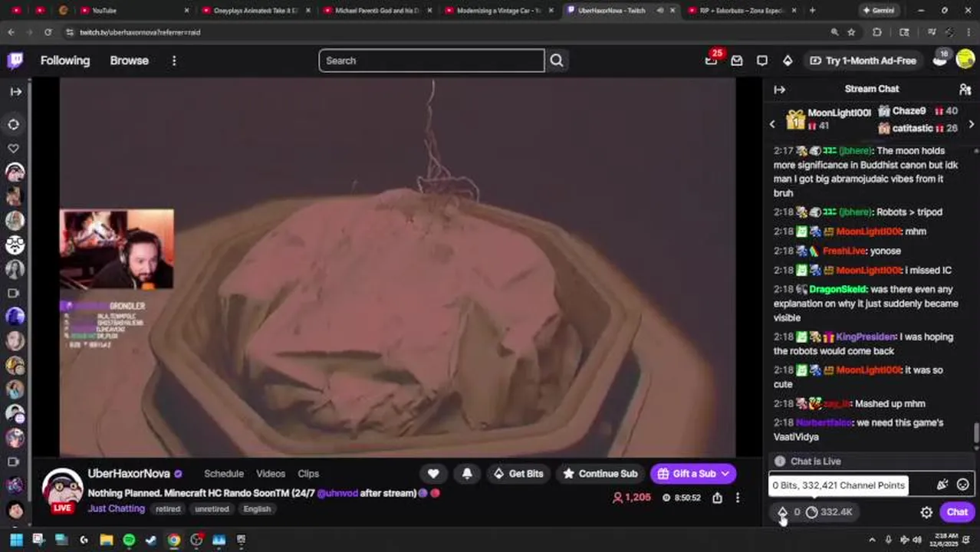Open the notifications inbox envelope icon
Image resolution: width=980 pixels, height=552 pixels.
point(737,61)
